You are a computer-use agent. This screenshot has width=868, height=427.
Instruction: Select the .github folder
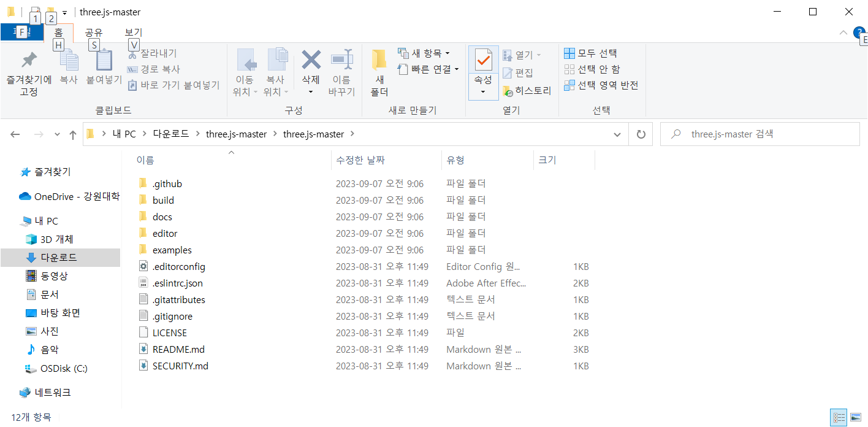167,183
